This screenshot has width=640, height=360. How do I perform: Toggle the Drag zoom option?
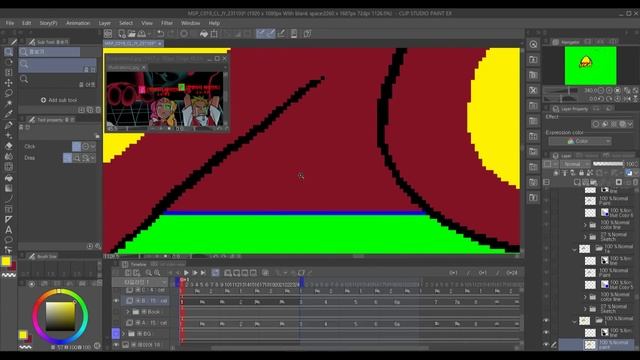coord(67,158)
